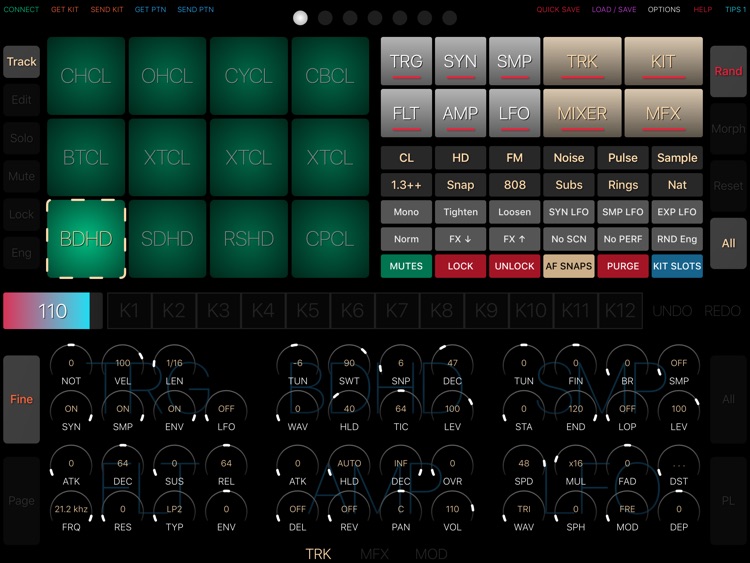Toggle the MUTES button
This screenshot has height=563, width=750.
point(406,266)
